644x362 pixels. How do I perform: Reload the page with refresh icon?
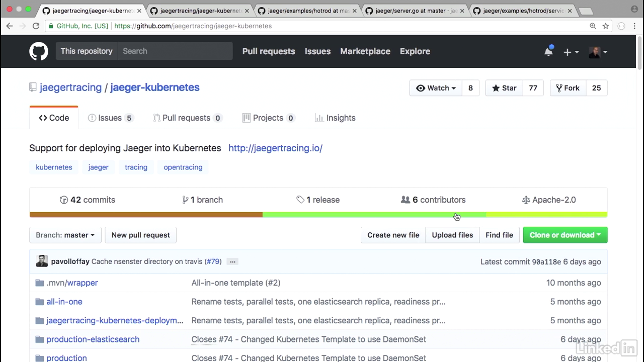[36, 26]
